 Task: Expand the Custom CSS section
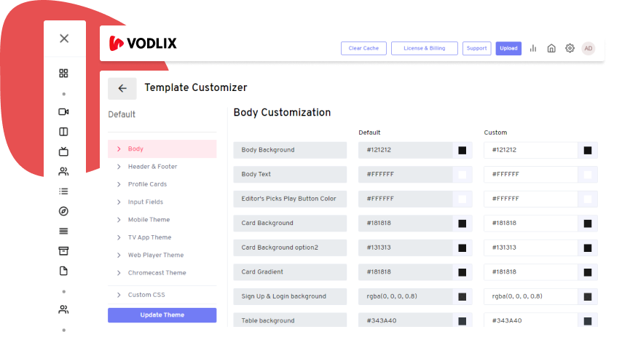(146, 295)
